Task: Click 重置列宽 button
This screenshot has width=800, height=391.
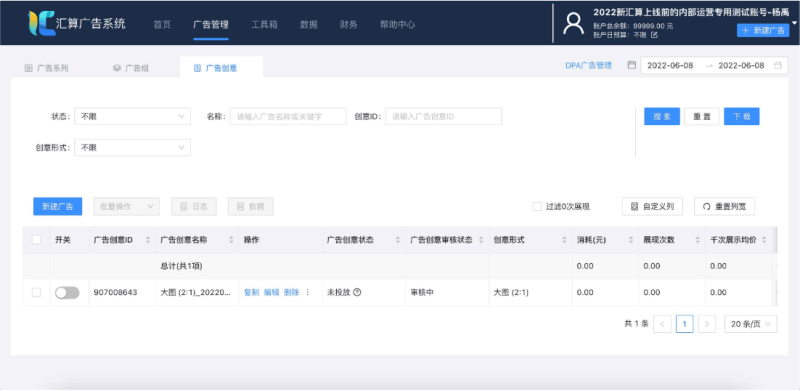Action: coord(724,207)
